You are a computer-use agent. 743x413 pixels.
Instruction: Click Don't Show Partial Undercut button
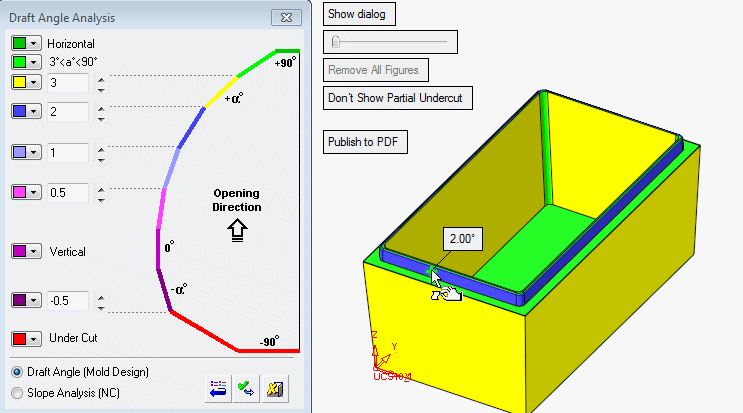coord(399,98)
